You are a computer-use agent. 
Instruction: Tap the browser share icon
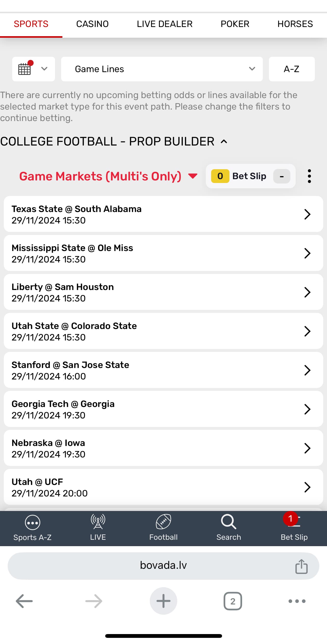pyautogui.click(x=301, y=566)
